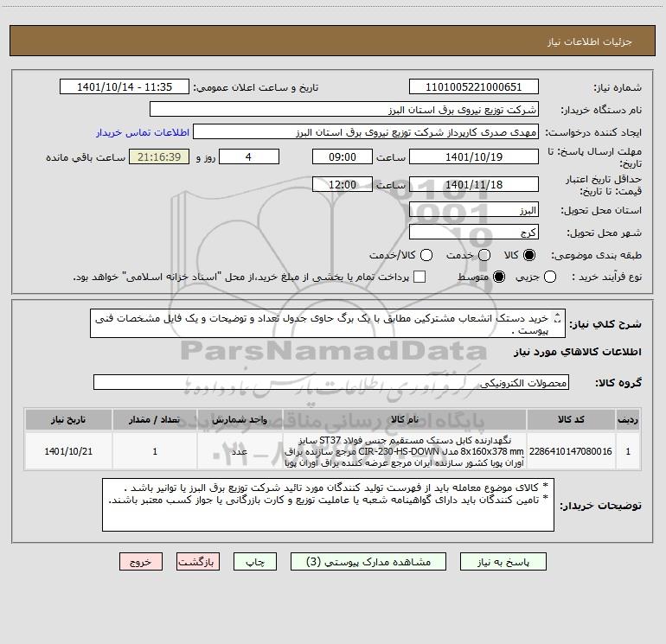Click the remaining days field showing 4
666x644 pixels.
(249, 156)
